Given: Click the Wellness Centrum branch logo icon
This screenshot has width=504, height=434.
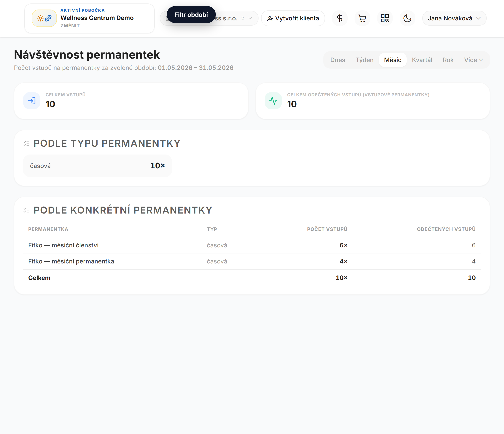Looking at the screenshot, I should (44, 18).
